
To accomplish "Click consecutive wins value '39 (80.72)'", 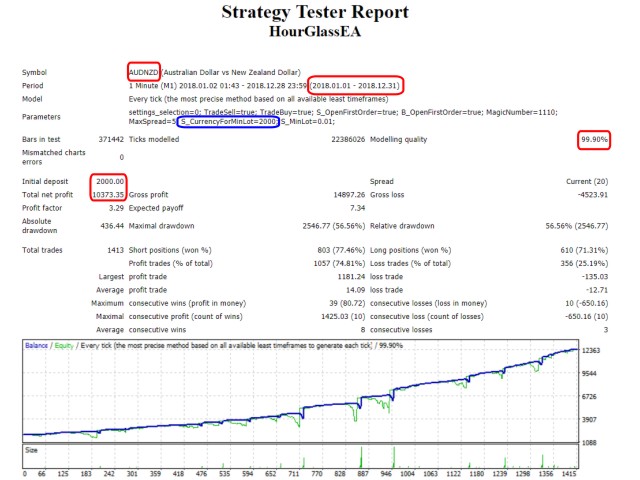I will tap(347, 303).
